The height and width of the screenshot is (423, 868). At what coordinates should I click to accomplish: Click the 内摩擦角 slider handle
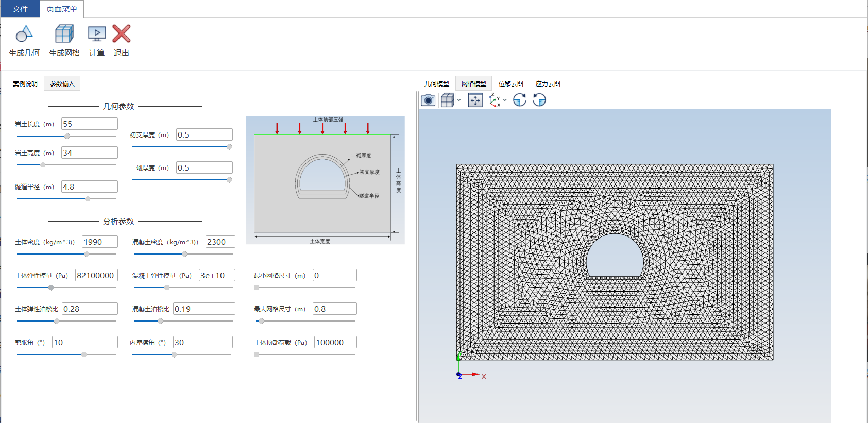click(x=174, y=354)
